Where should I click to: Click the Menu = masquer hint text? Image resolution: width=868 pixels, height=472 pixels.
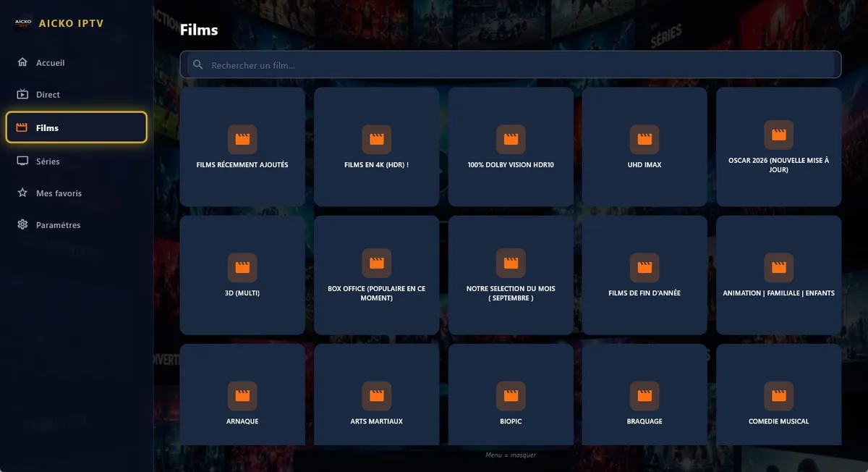511,455
